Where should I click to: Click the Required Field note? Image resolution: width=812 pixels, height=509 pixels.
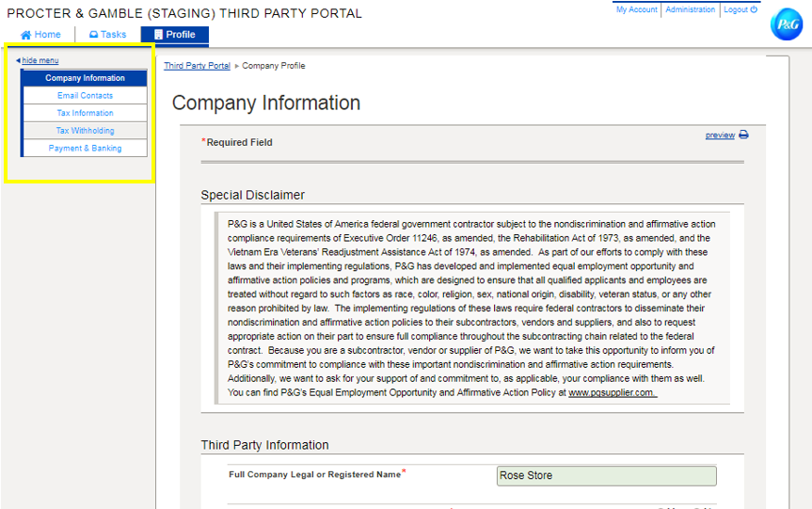coord(237,142)
